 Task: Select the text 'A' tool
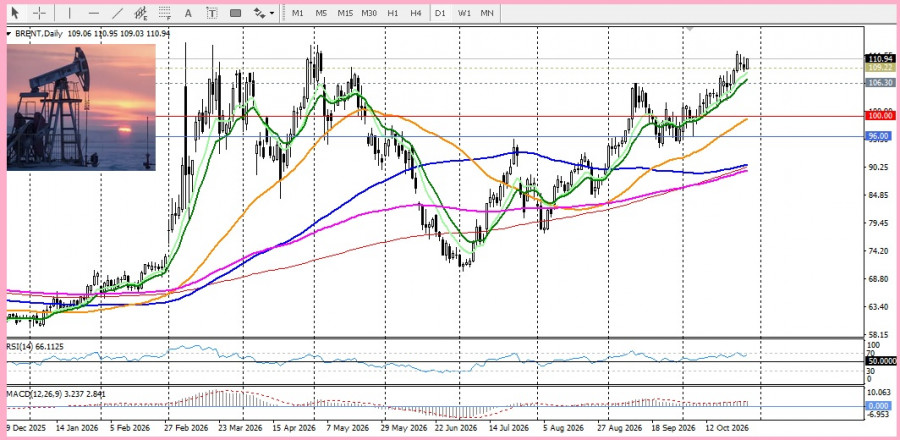pos(188,13)
